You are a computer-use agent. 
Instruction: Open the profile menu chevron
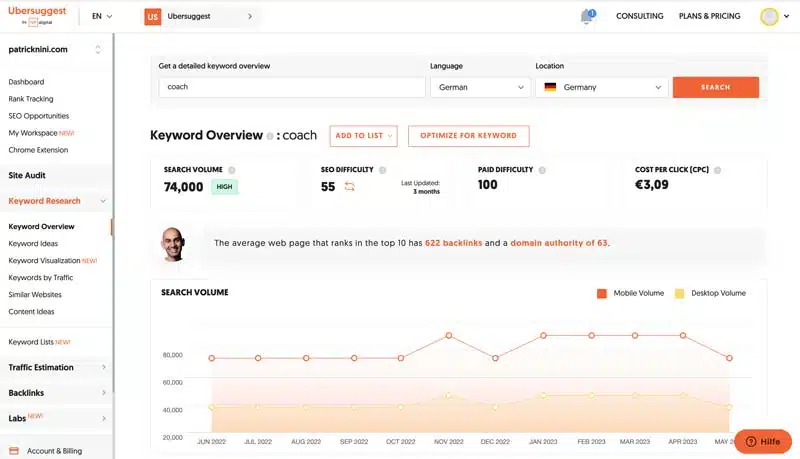(787, 16)
